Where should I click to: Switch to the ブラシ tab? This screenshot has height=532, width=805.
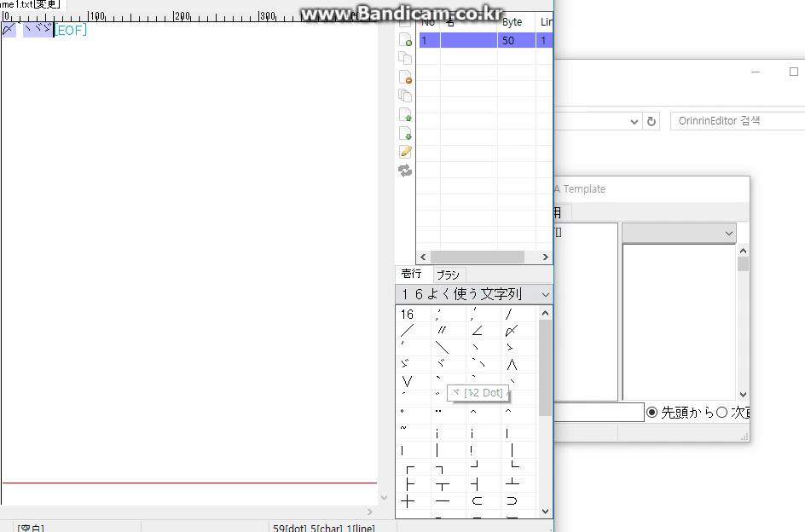coord(448,275)
